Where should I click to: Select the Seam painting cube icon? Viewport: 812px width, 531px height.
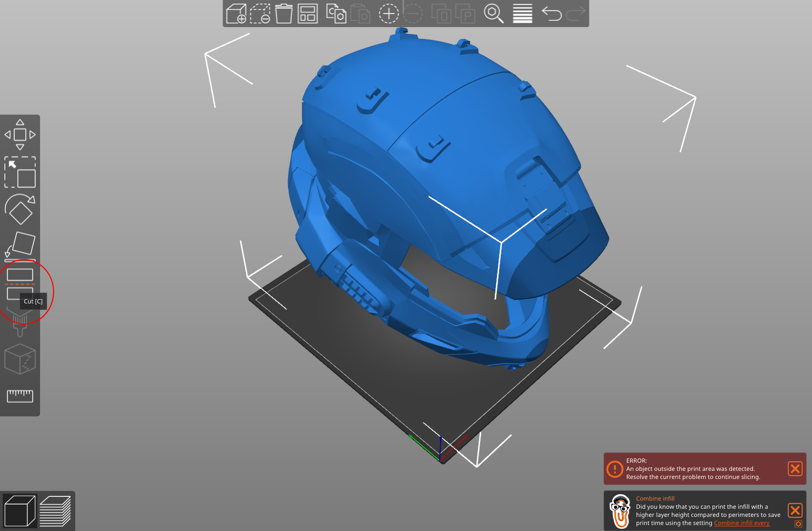[x=20, y=359]
